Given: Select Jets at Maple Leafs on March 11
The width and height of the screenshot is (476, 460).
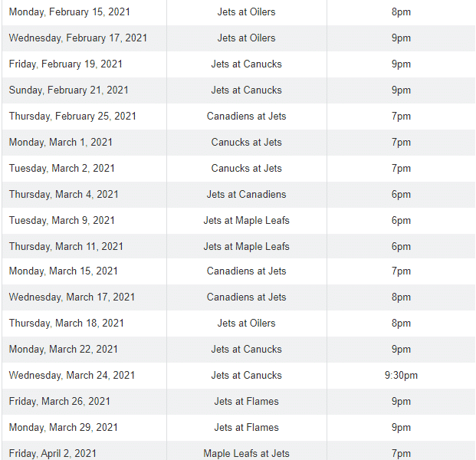Looking at the screenshot, I should pos(246,247).
